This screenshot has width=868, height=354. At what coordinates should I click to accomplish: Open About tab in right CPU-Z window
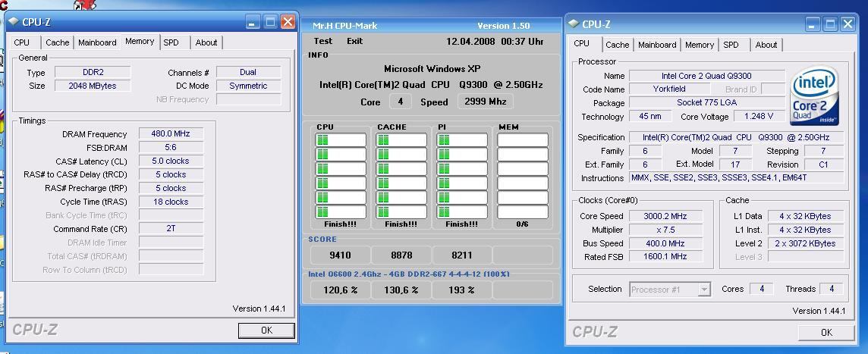[x=766, y=45]
